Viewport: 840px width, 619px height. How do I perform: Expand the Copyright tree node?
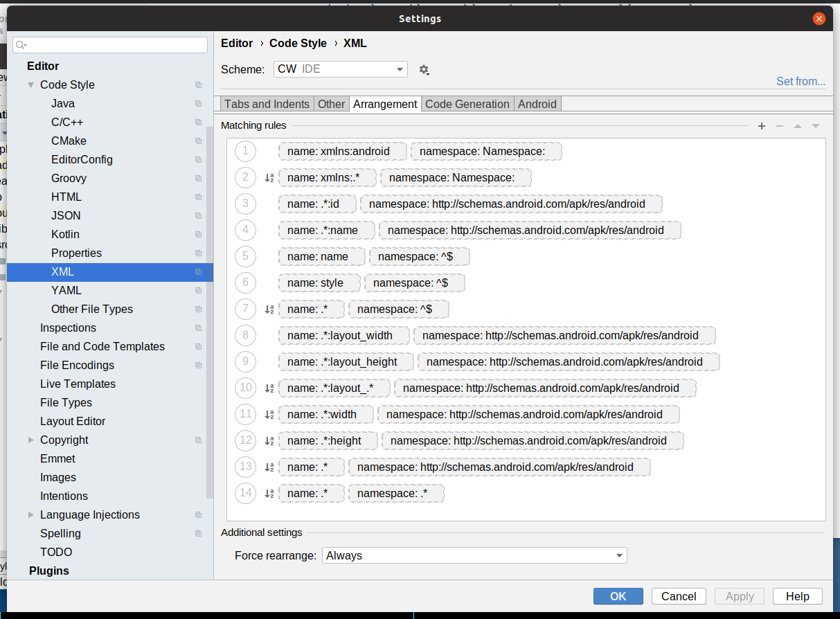coord(31,440)
